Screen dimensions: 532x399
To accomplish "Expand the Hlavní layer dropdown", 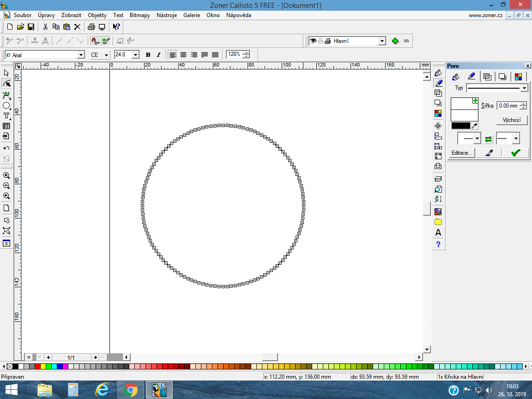I will click(382, 41).
